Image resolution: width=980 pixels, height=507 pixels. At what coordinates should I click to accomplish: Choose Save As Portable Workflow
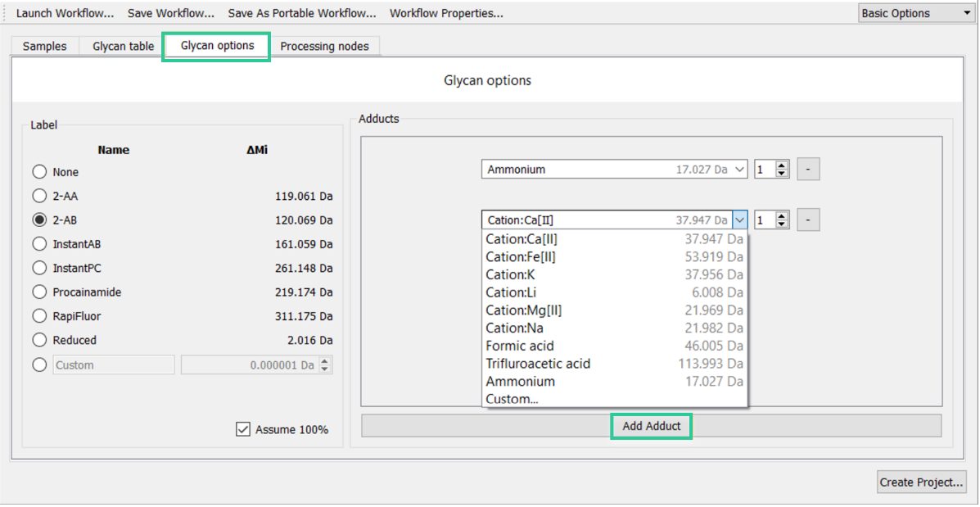point(302,13)
